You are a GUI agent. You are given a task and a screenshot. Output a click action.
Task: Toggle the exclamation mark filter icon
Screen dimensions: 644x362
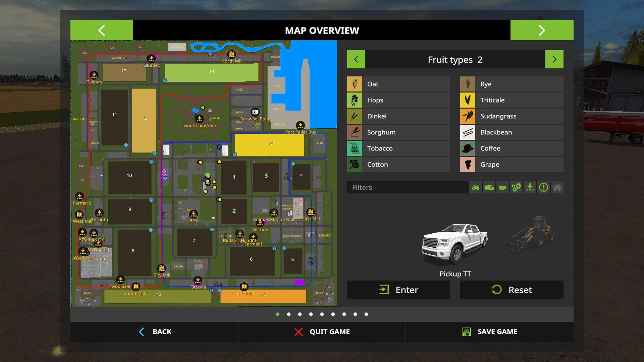pyautogui.click(x=543, y=187)
